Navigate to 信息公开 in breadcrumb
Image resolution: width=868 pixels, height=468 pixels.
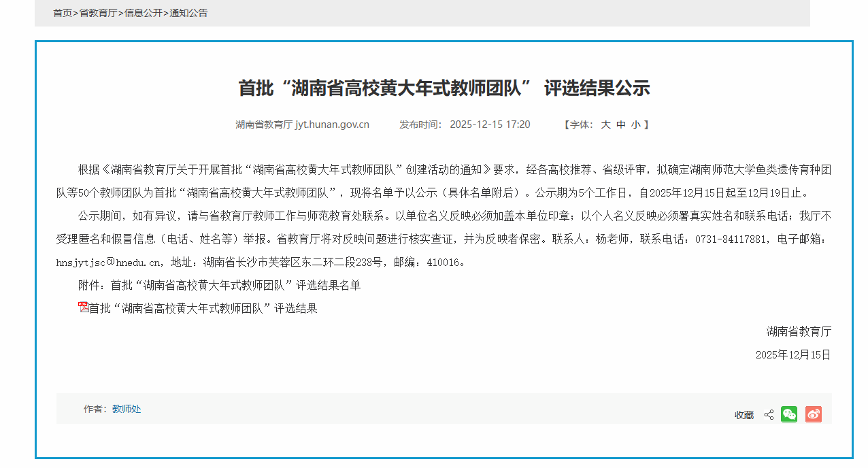click(143, 13)
